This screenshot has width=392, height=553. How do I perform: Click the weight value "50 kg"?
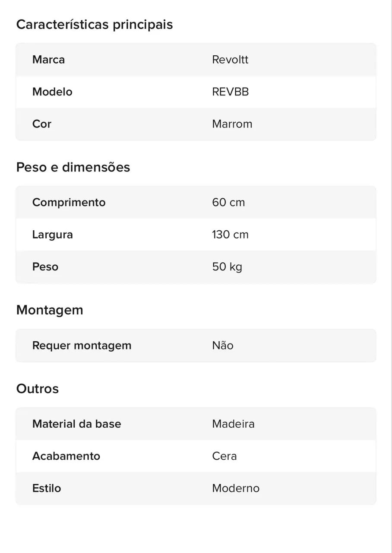pyautogui.click(x=227, y=267)
